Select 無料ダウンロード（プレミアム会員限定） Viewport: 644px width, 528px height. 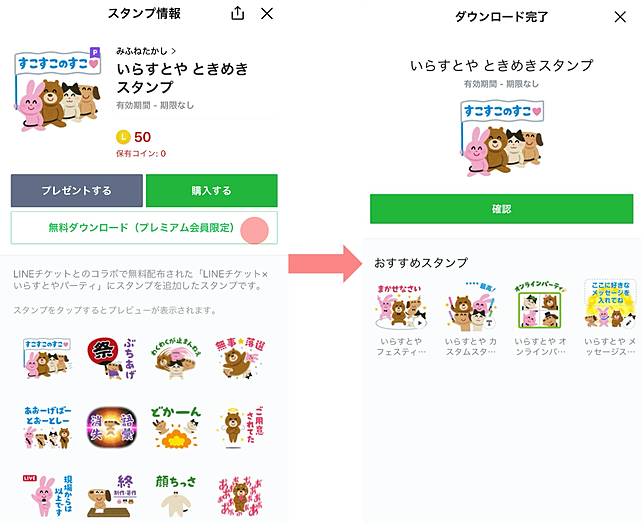144,228
